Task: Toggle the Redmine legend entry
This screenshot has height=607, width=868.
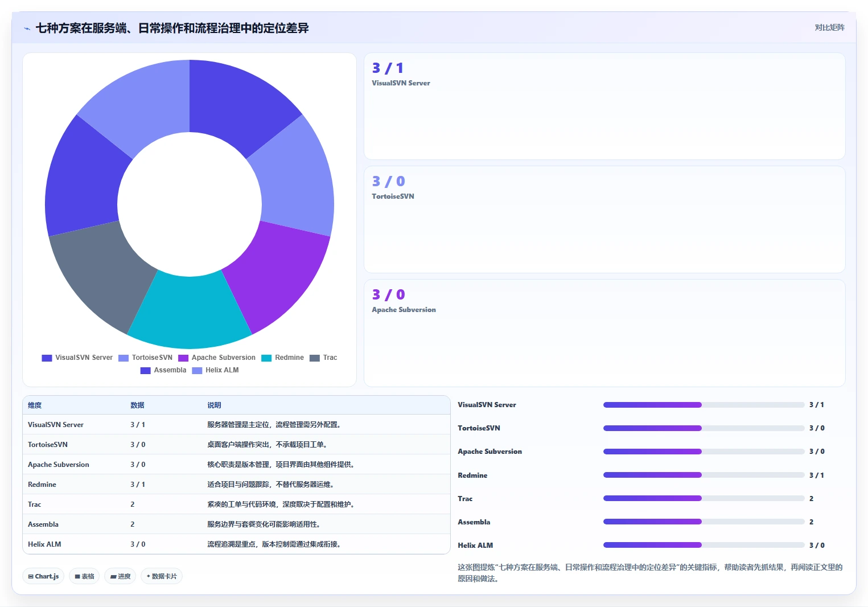Action: point(282,358)
